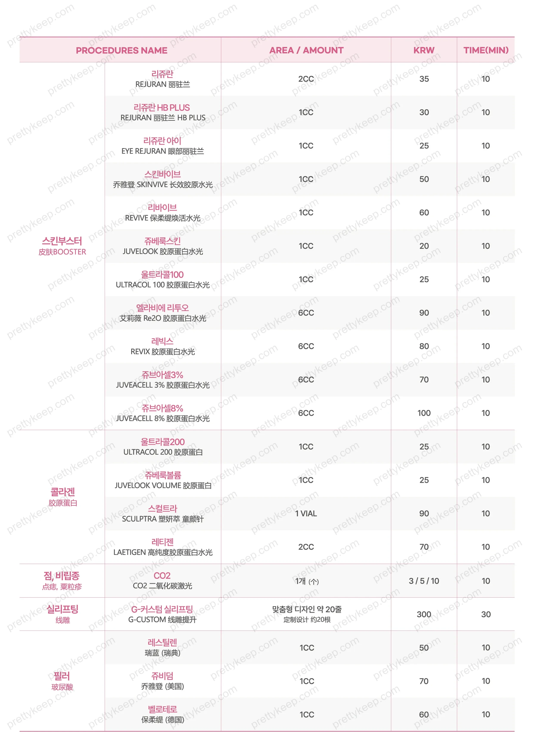Click the KRW column header
Image resolution: width=534 pixels, height=756 pixels.
click(x=424, y=50)
